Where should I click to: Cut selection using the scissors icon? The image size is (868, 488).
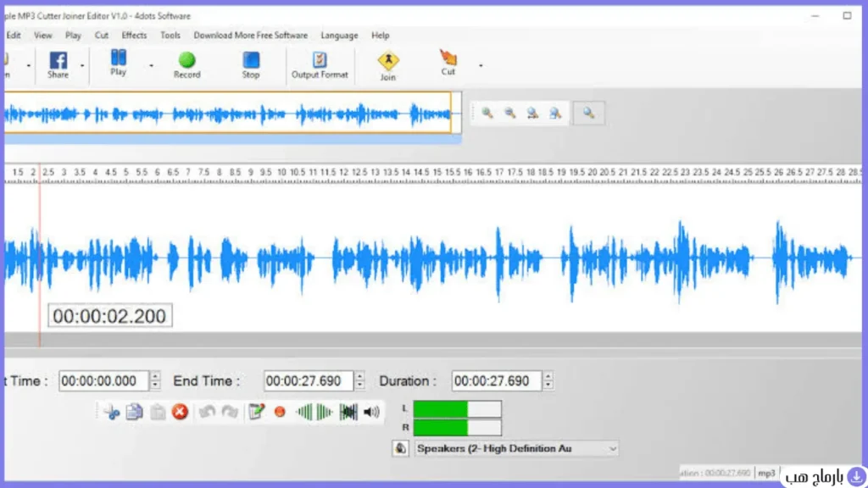click(x=111, y=413)
